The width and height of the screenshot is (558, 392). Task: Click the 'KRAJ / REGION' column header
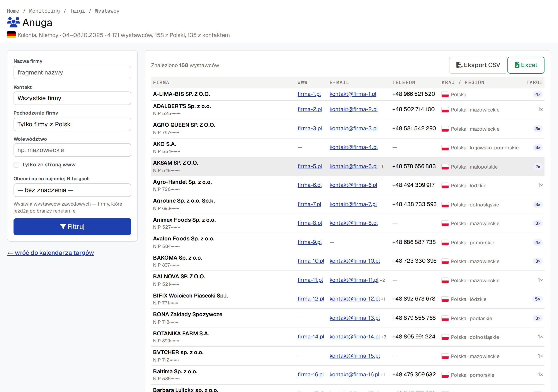[463, 83]
